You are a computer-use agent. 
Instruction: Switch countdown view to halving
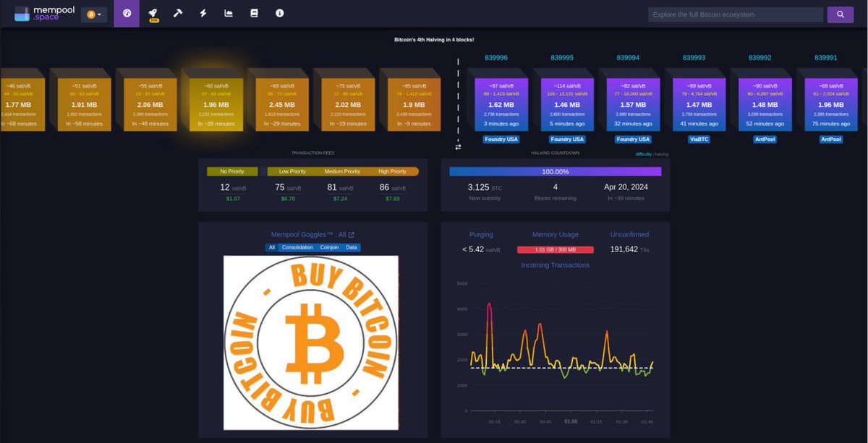coord(662,154)
